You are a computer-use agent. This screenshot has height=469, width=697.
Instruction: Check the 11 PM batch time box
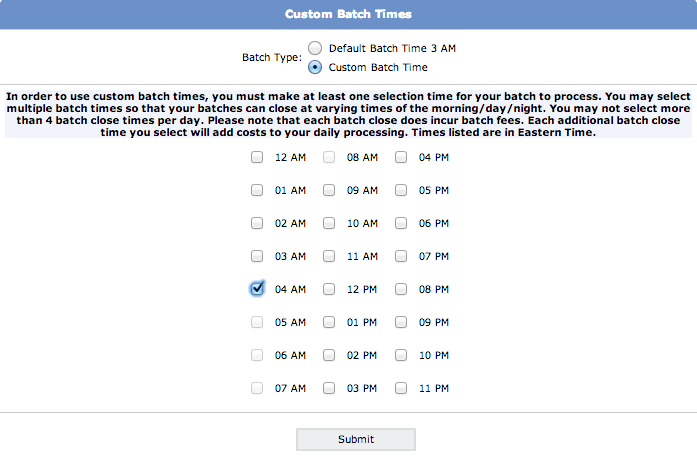click(x=401, y=388)
